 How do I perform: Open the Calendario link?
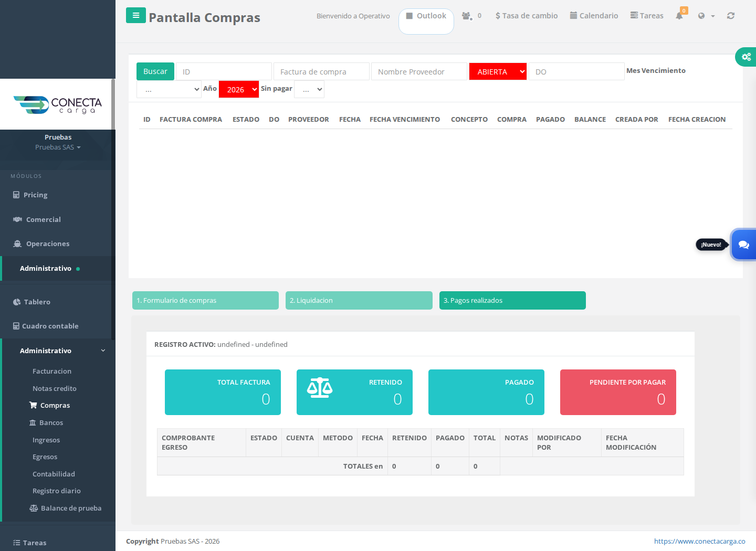(x=594, y=16)
